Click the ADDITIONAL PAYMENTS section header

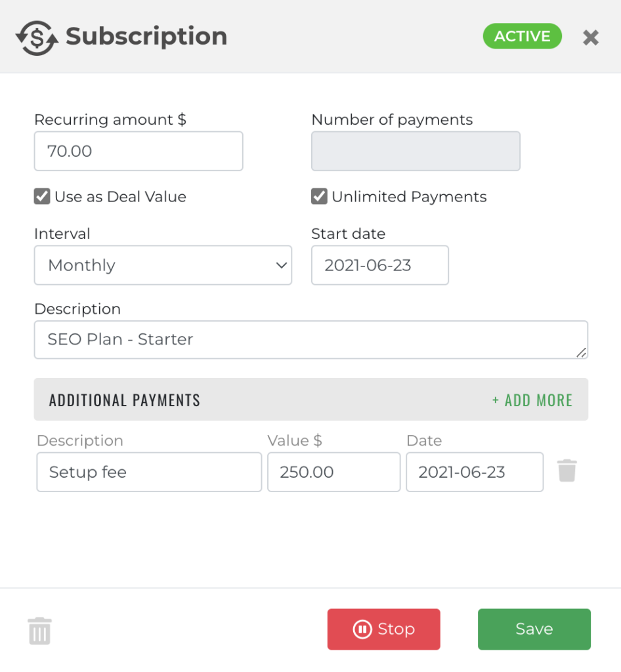point(125,400)
